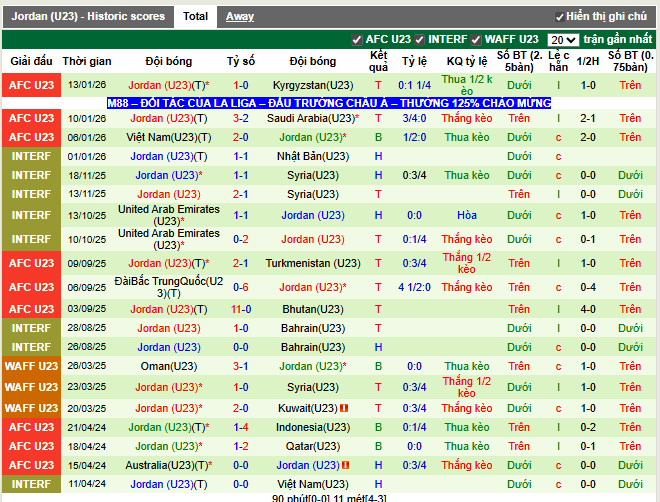Open Bhutan(U23) team link
The image size is (660, 502).
pyautogui.click(x=313, y=310)
